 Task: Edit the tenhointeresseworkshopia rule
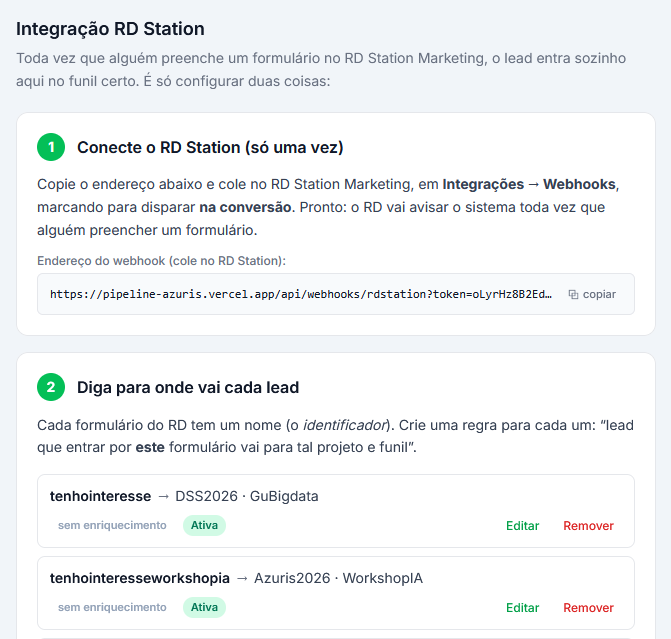pos(522,608)
